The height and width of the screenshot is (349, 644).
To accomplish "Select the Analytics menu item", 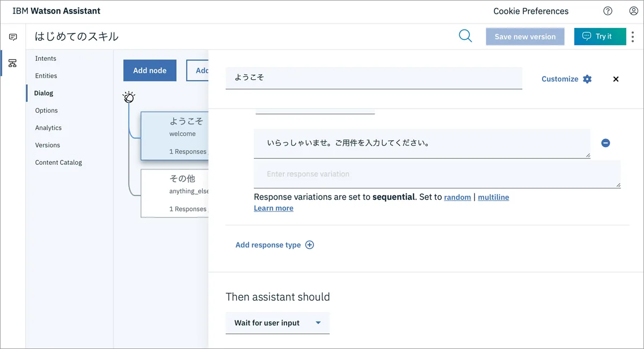I will coord(48,128).
